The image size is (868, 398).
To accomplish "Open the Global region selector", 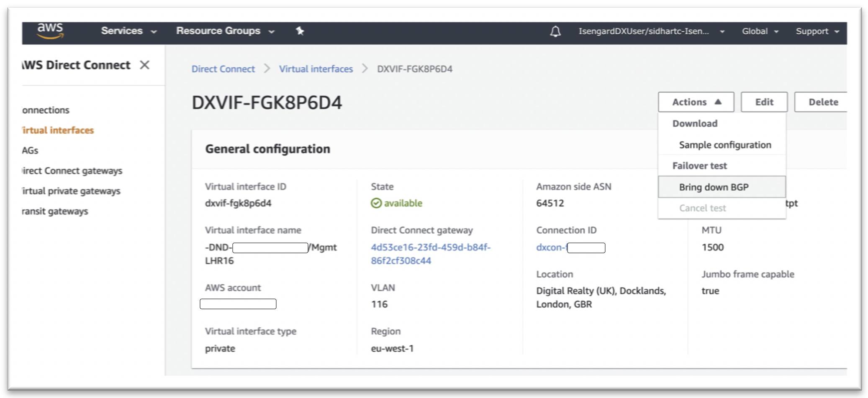I will [760, 31].
